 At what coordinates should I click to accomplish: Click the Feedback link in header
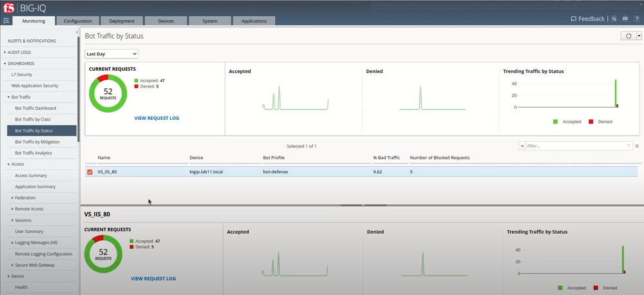pyautogui.click(x=587, y=19)
